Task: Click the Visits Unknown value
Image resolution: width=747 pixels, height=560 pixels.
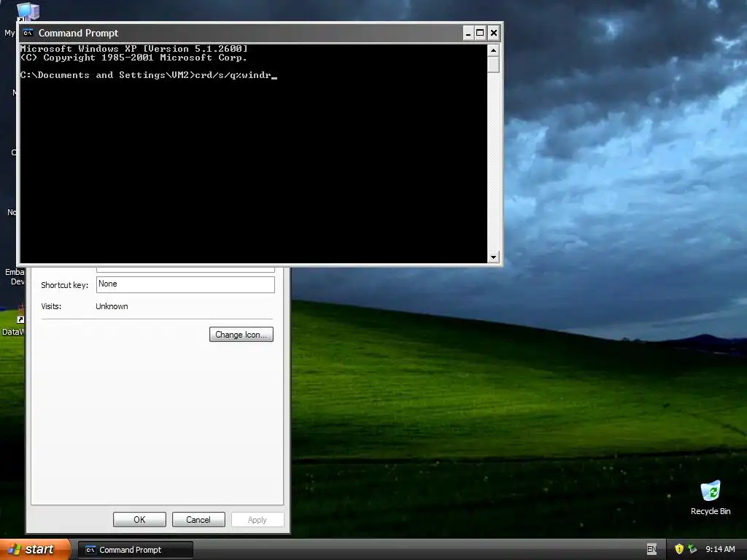Action: click(x=112, y=306)
